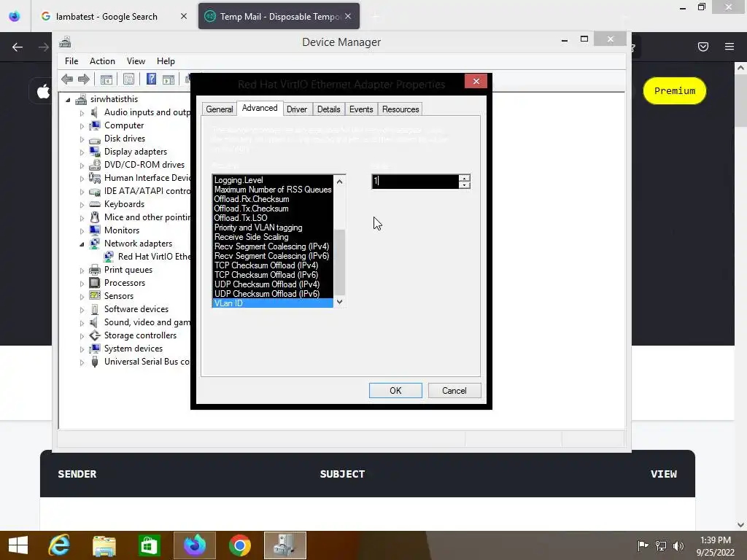Click the blue Help question-mark toolbar icon
The height and width of the screenshot is (560, 747).
point(151,79)
